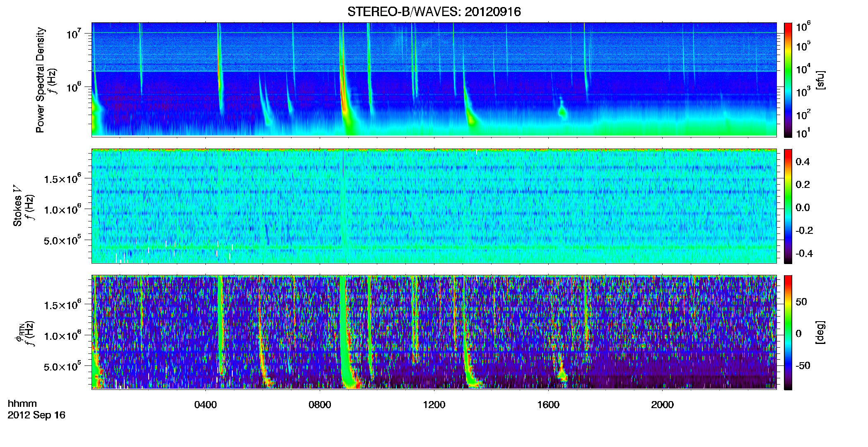The width and height of the screenshot is (868, 447).
Task: Click the [sfu] colorbar unit label
Action: 820,80
